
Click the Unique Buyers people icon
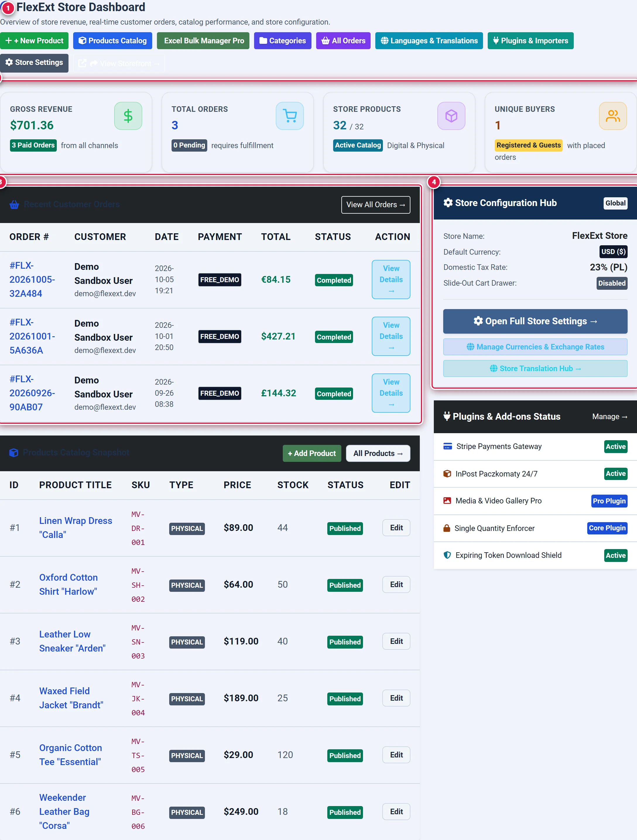tap(613, 116)
